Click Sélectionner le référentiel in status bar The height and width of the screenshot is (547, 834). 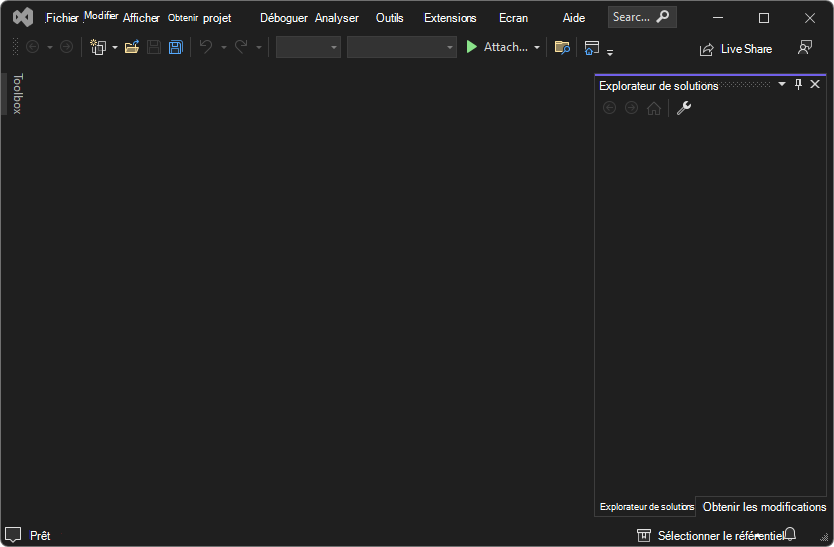pyautogui.click(x=720, y=535)
